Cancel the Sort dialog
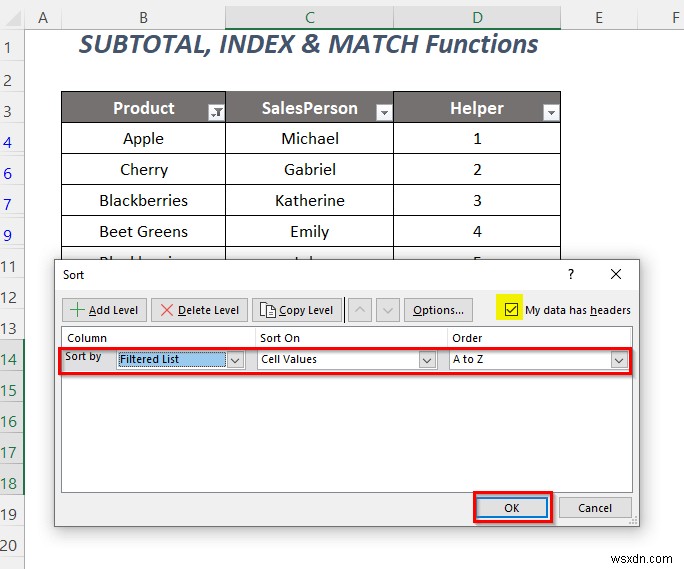The image size is (684, 569). coord(595,508)
